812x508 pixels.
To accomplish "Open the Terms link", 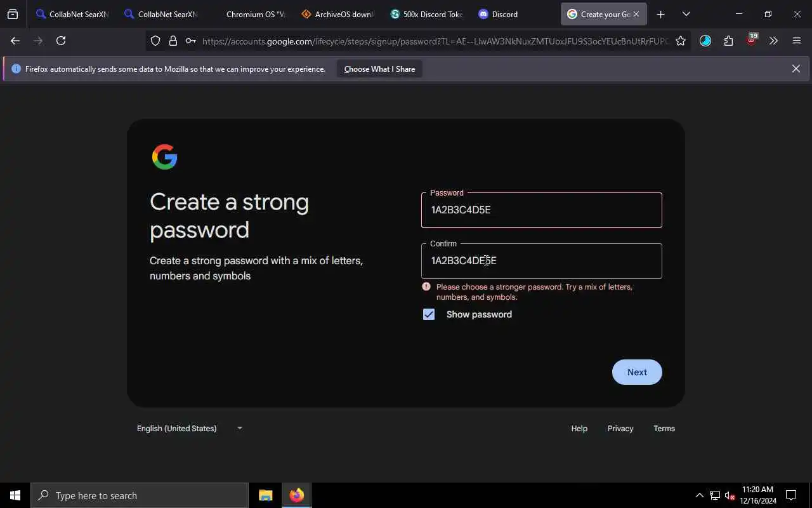I will (x=664, y=429).
